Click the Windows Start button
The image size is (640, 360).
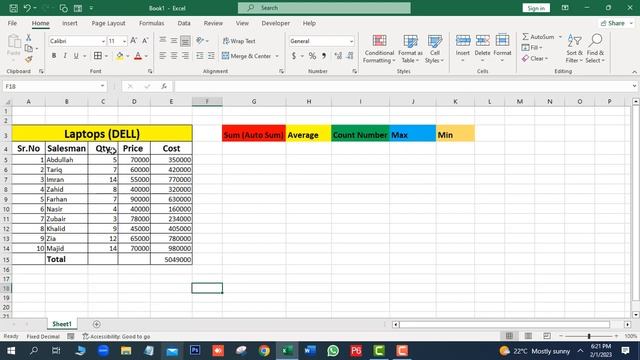pyautogui.click(x=11, y=351)
